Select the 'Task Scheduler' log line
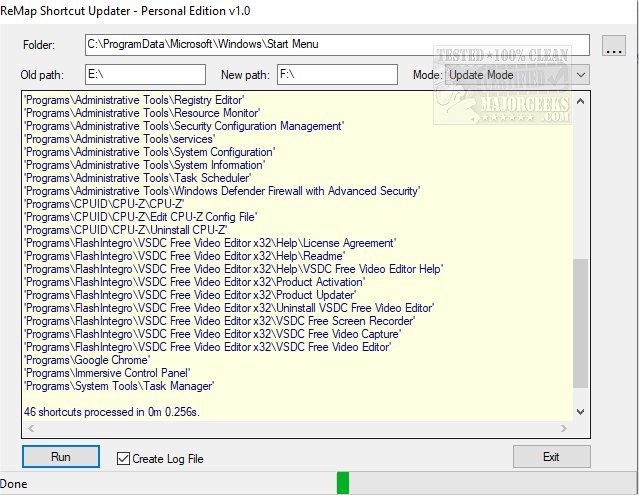639x495 pixels. pyautogui.click(x=137, y=178)
